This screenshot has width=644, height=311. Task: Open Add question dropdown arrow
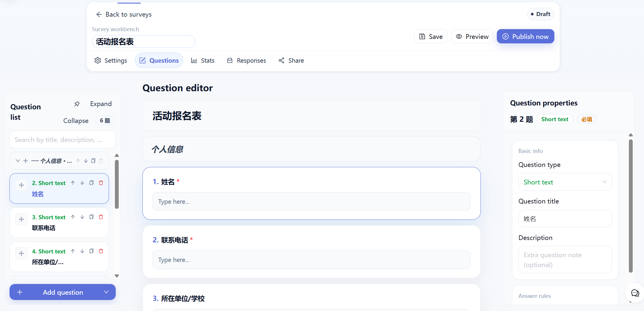[106, 292]
